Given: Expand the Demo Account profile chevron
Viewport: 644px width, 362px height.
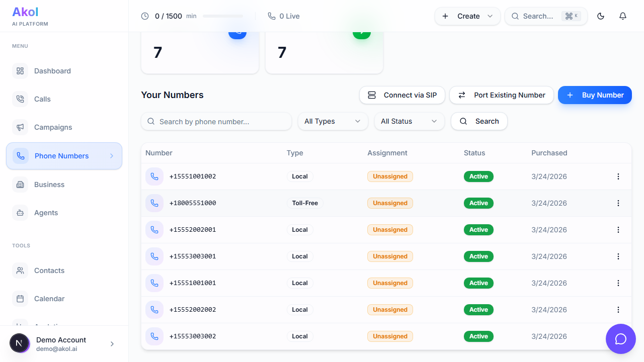Looking at the screenshot, I should click(x=112, y=344).
